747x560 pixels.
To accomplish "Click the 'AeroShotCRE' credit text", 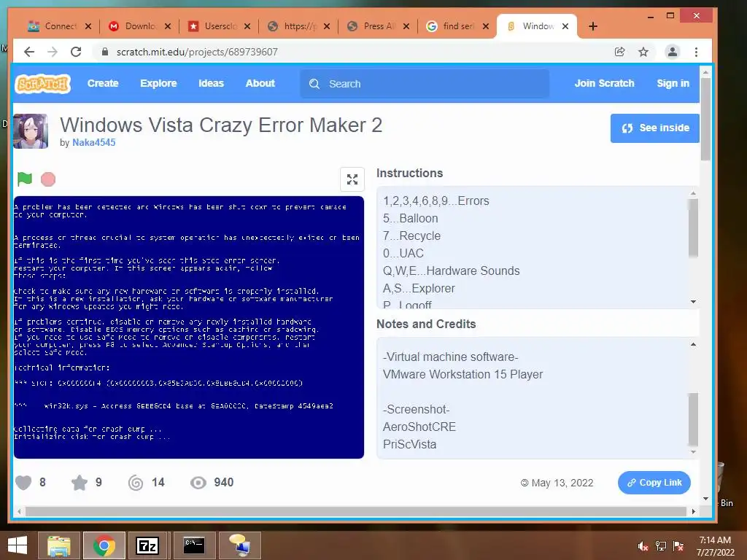I will click(419, 427).
